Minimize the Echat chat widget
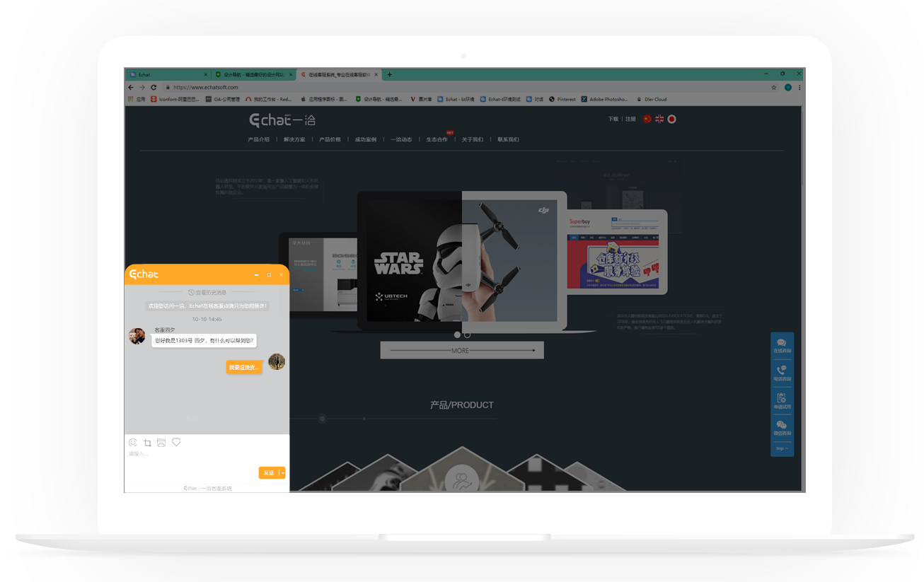 point(257,274)
